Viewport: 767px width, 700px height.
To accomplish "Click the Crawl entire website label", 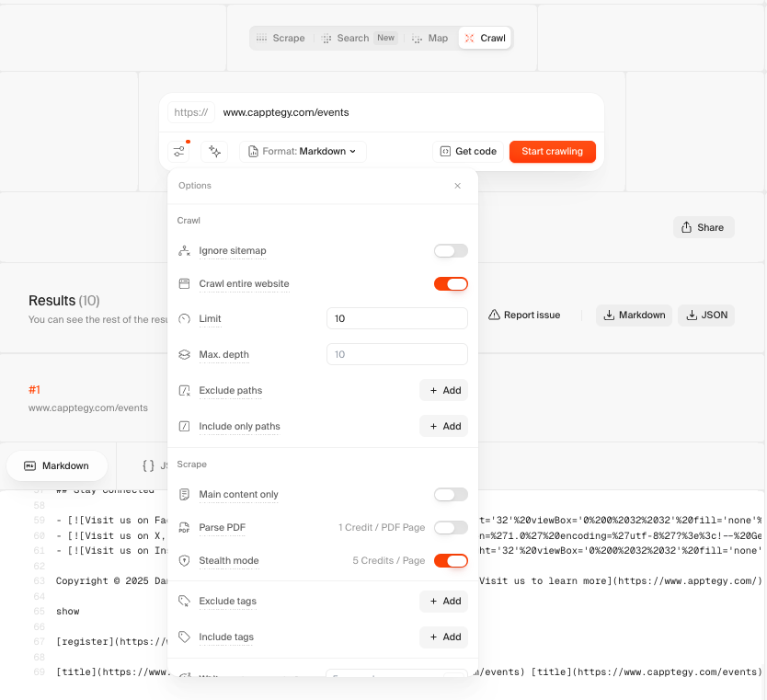I will click(x=244, y=283).
